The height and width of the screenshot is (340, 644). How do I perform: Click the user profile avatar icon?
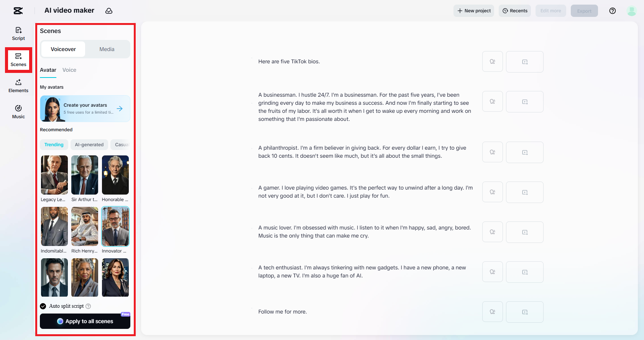tap(631, 11)
